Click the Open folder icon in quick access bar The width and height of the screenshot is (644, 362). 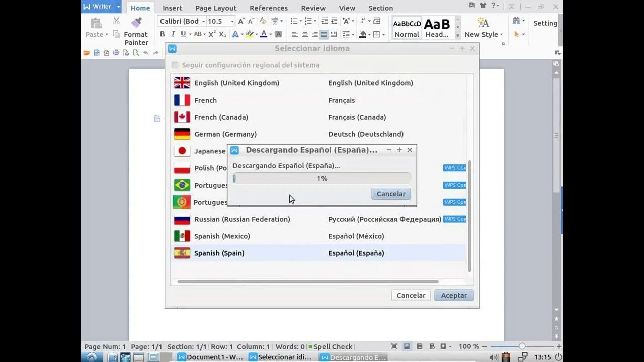(86, 53)
